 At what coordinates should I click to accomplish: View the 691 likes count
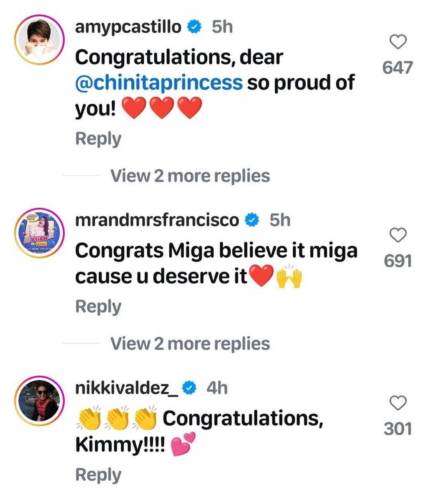(x=397, y=261)
